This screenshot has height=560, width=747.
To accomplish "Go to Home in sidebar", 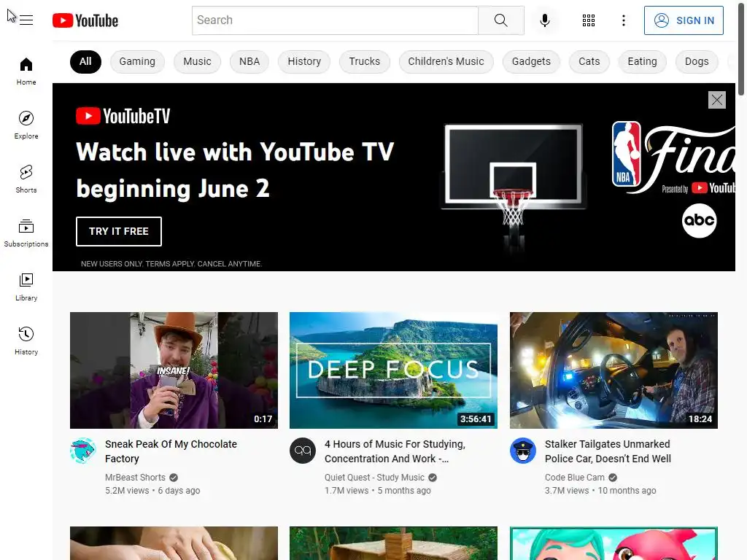I will pyautogui.click(x=26, y=71).
